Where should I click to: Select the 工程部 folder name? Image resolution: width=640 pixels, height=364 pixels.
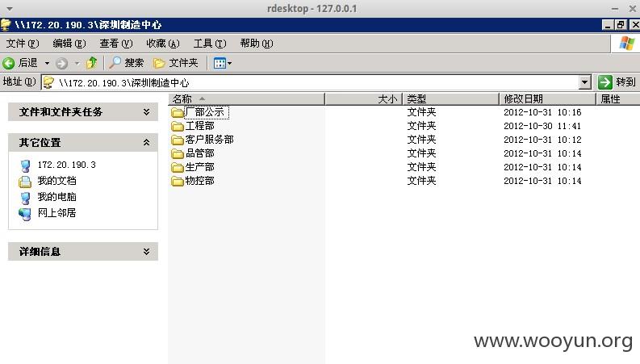point(199,126)
